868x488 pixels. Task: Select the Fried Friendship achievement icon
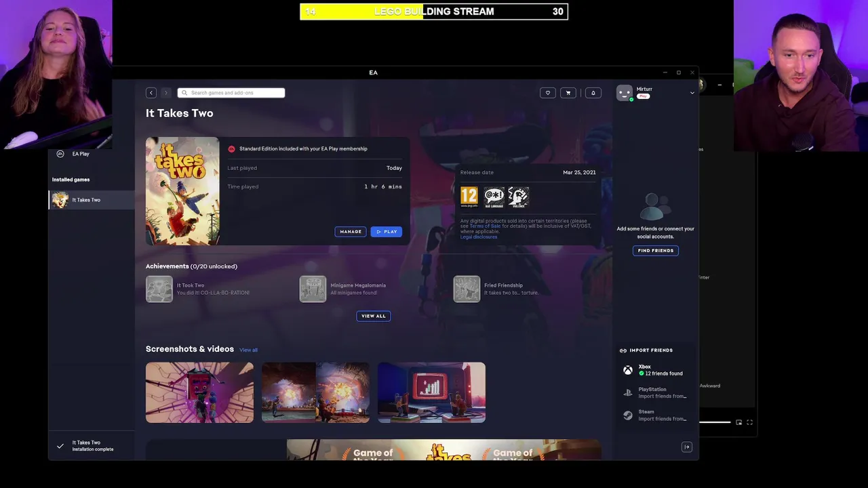click(x=467, y=289)
